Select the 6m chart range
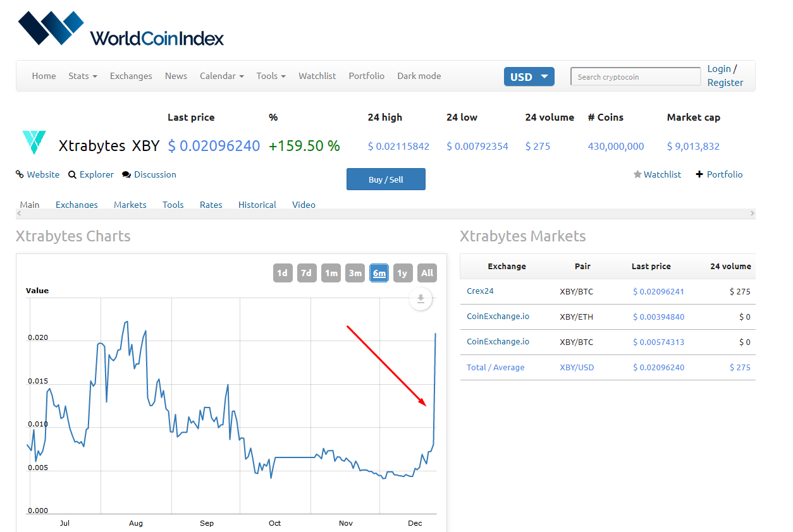Viewport: 793px width, 532px height. (379, 273)
